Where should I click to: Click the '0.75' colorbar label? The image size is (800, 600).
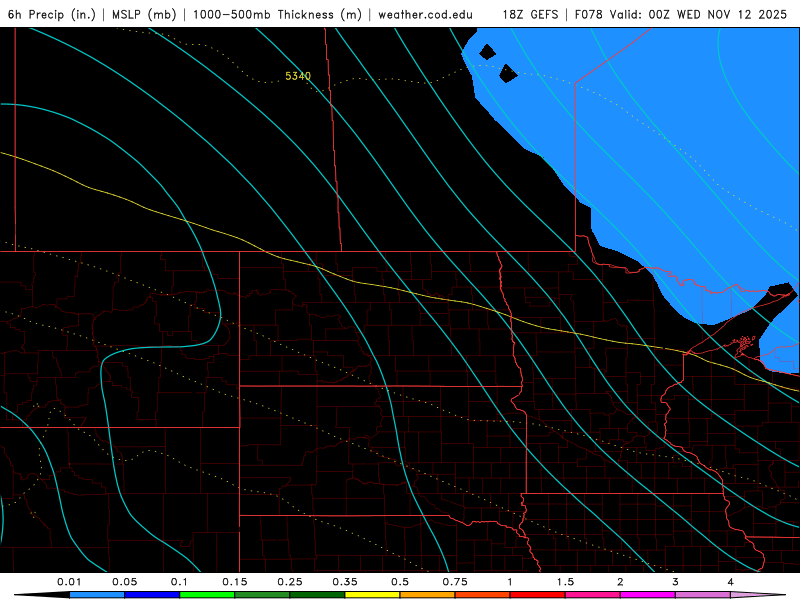click(x=455, y=582)
